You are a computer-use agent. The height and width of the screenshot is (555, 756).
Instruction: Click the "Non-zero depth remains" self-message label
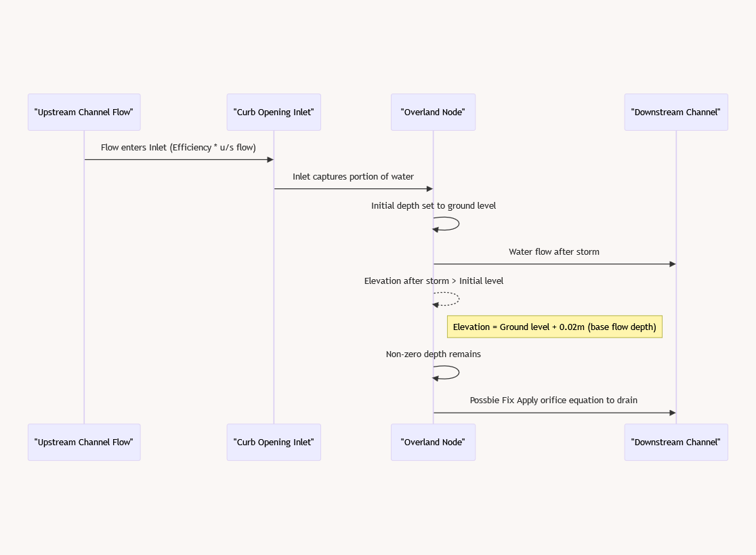433,354
